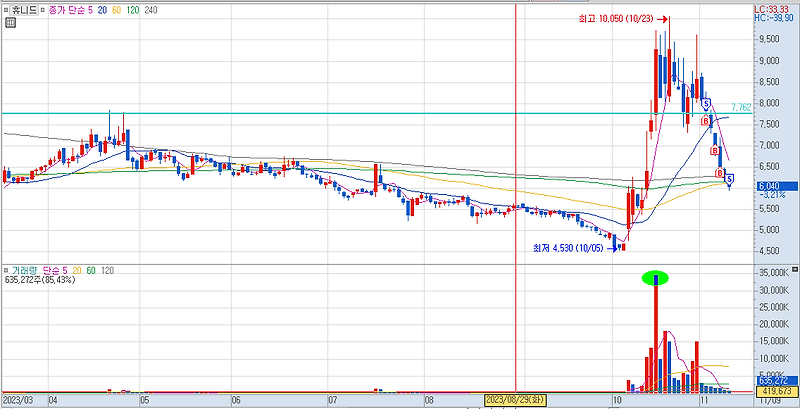Click the cyan 7,762 horizontal price line

coord(377,113)
